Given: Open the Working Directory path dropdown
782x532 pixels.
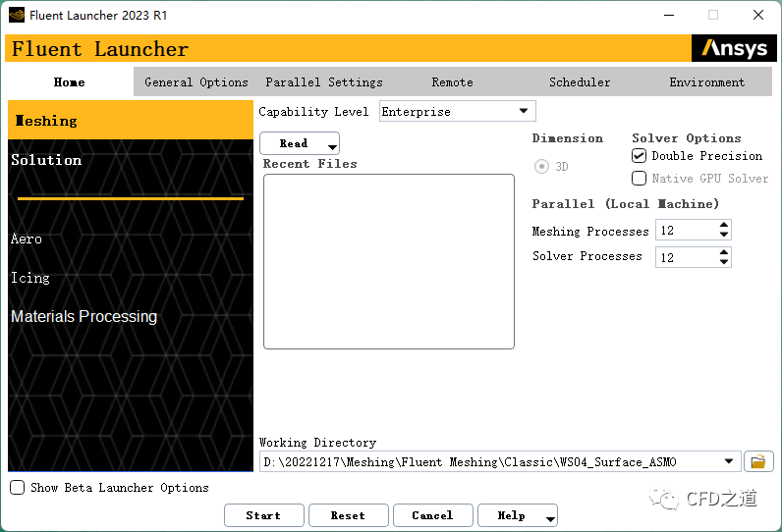Looking at the screenshot, I should (729, 461).
